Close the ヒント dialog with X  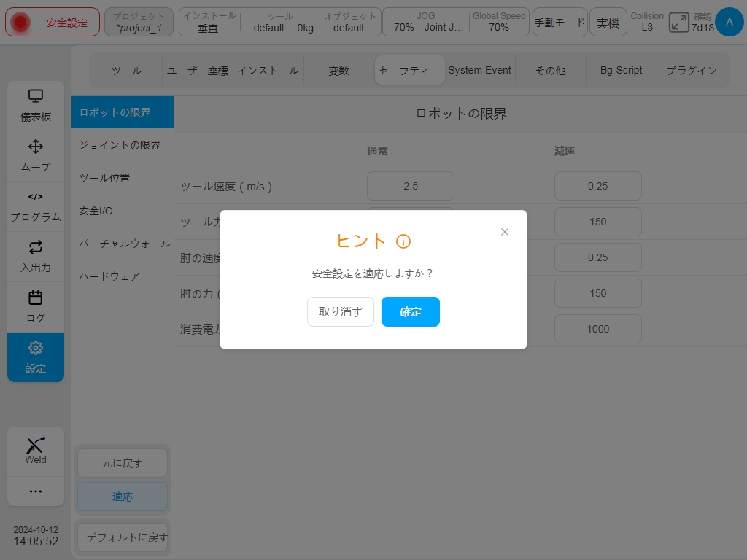[x=505, y=232]
